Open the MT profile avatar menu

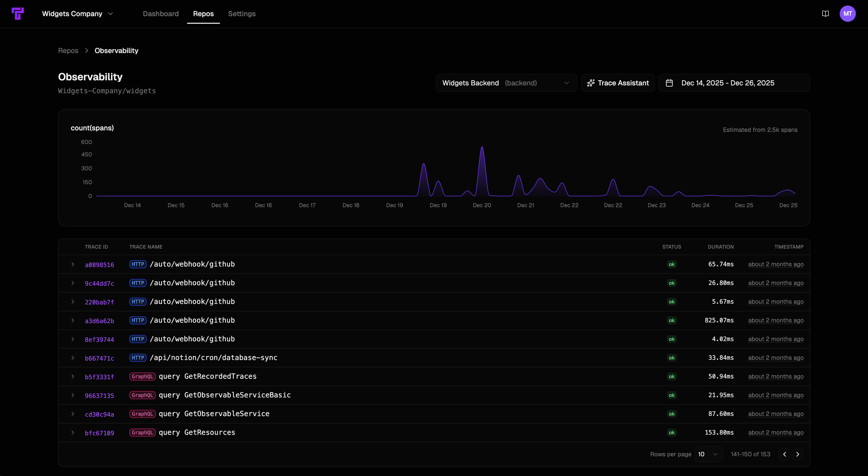pyautogui.click(x=848, y=13)
